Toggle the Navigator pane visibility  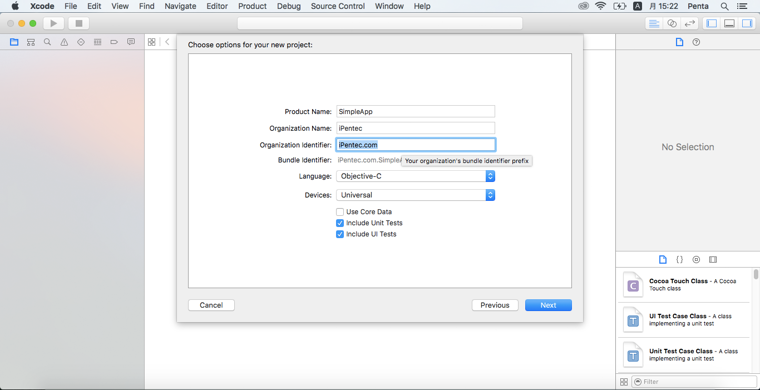pyautogui.click(x=712, y=23)
